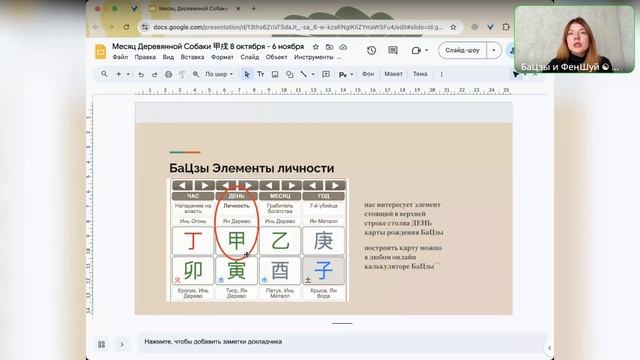Choose the select cursor tool

247,74
